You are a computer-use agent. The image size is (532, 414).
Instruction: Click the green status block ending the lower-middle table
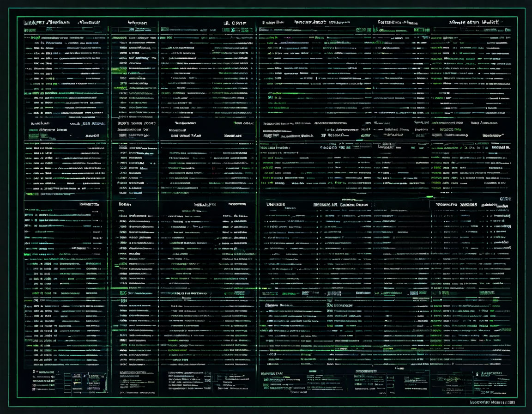click(x=239, y=293)
